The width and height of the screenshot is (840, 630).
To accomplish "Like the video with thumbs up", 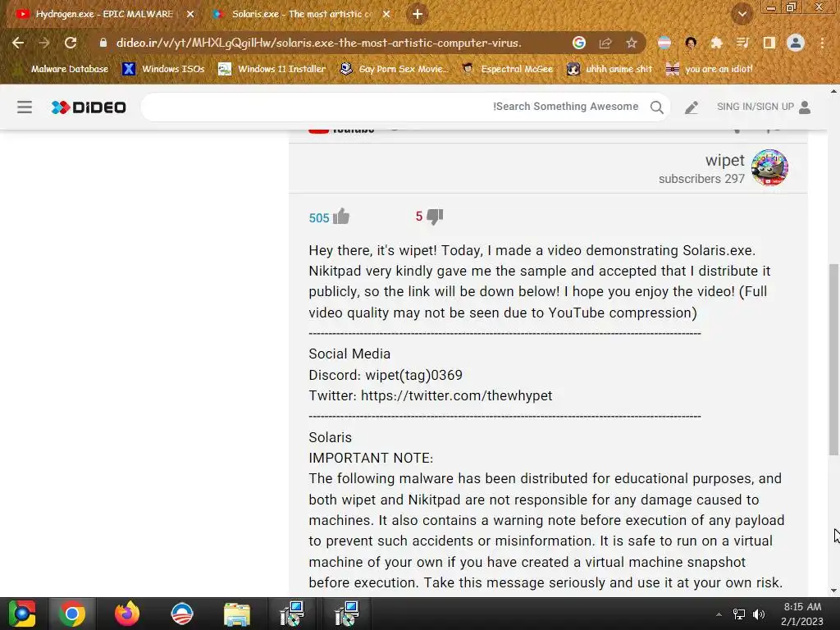I will tap(341, 217).
